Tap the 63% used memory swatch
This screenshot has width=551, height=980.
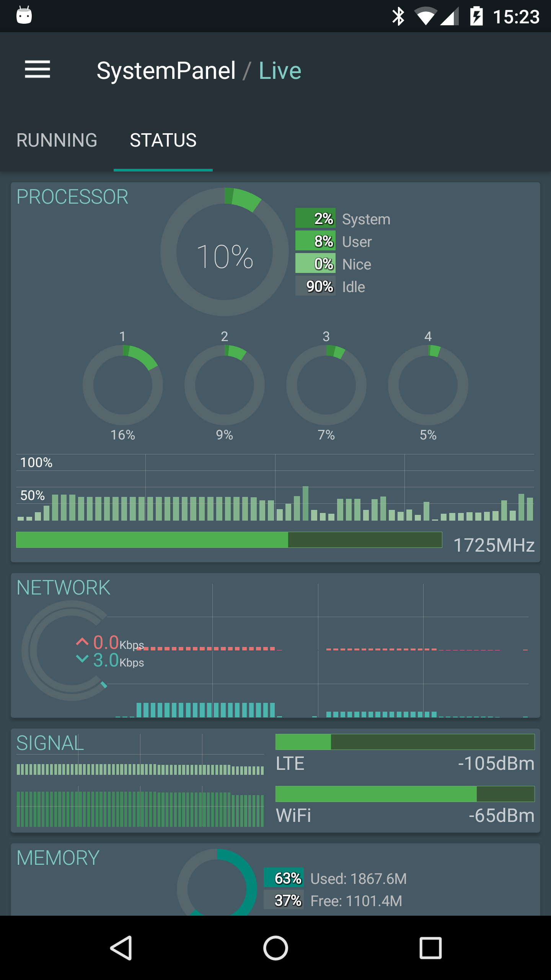[284, 878]
